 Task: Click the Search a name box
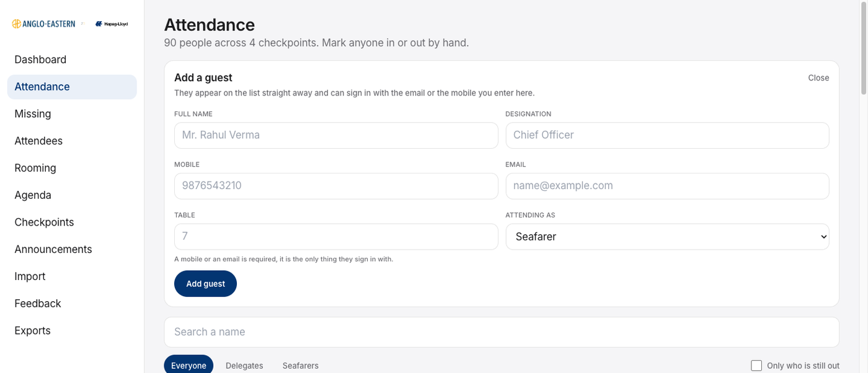[x=502, y=332]
